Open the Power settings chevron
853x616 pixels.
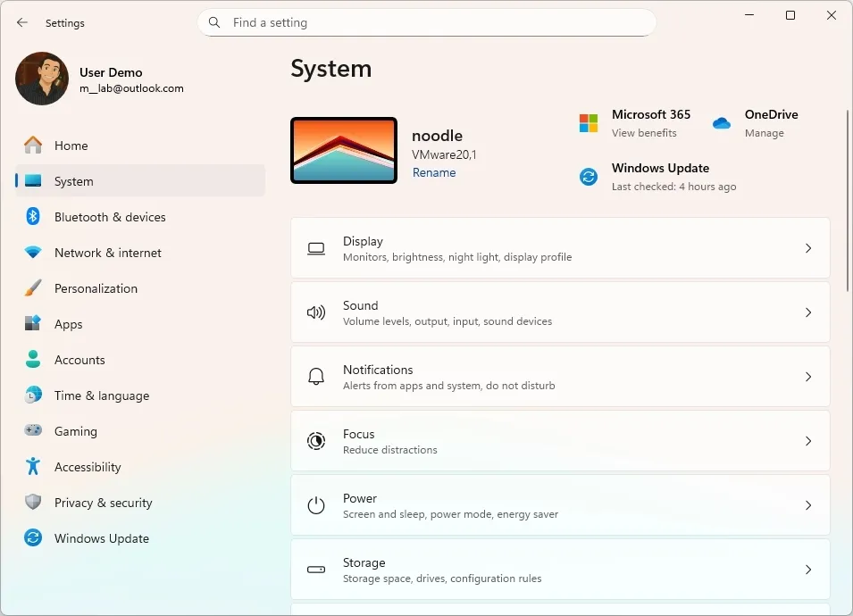tap(807, 505)
